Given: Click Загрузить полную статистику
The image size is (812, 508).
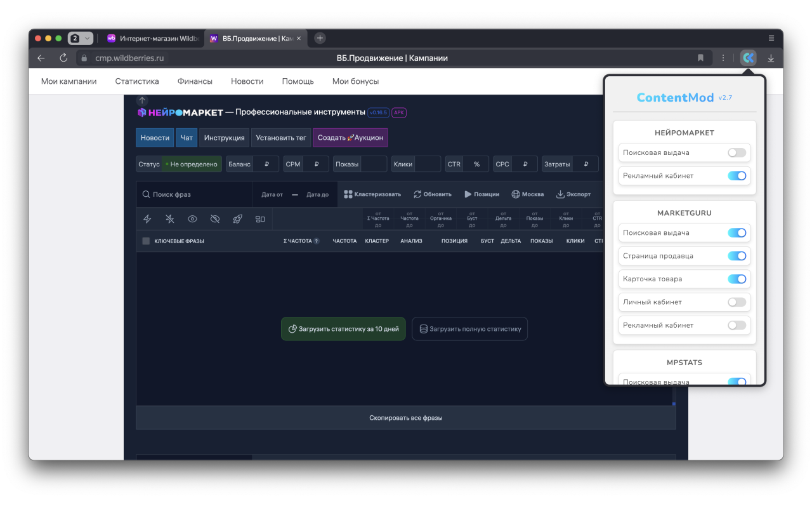Looking at the screenshot, I should 469,329.
